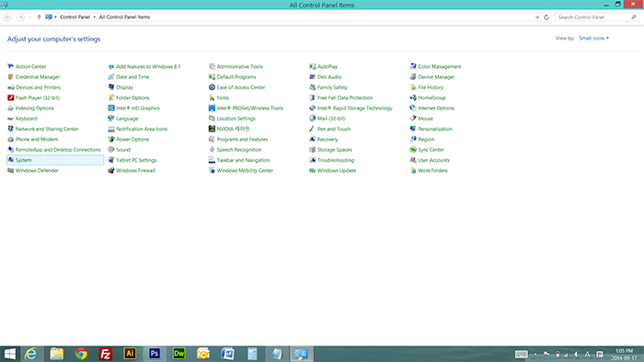Open Action Center flag icon
Screen dimensions: 644x362
click(11, 66)
